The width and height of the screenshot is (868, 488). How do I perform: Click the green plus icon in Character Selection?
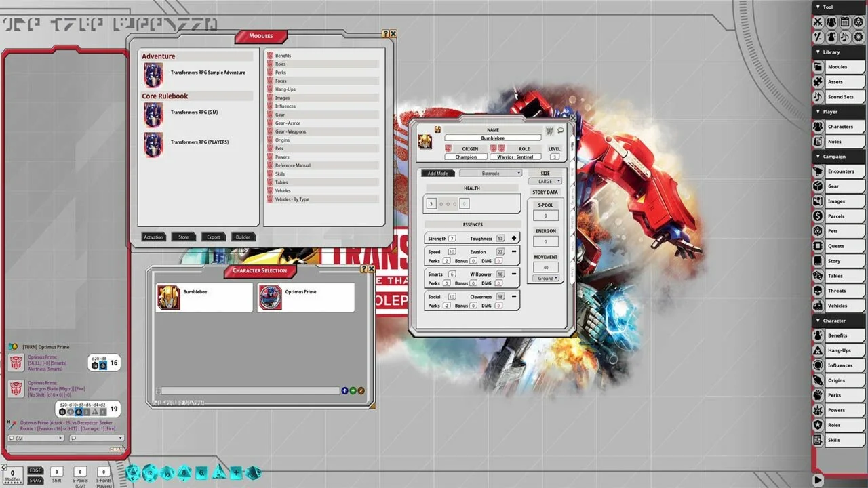tap(353, 391)
